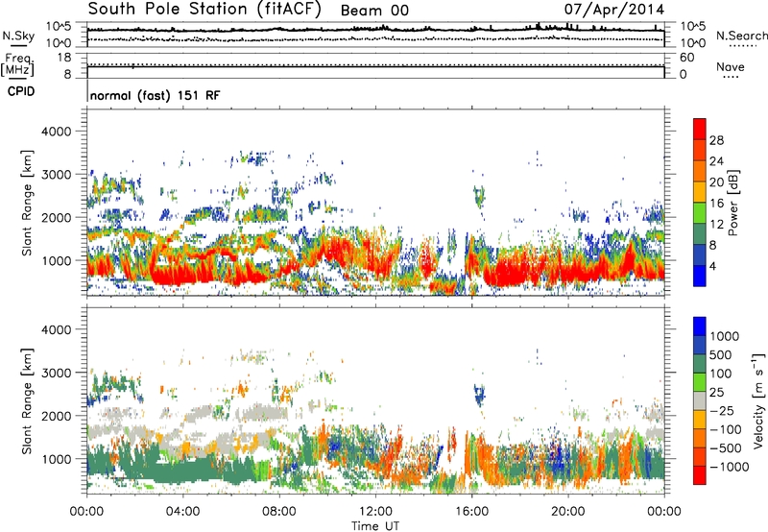The width and height of the screenshot is (768, 532).
Task: Click the 'CPID' label
Action: (21, 91)
